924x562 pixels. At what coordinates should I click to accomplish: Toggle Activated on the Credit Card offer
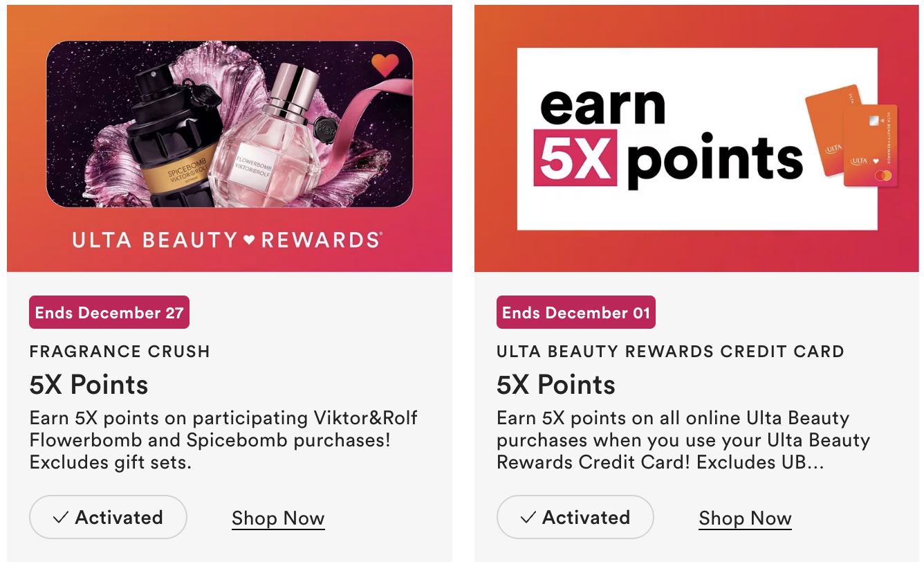(x=575, y=517)
